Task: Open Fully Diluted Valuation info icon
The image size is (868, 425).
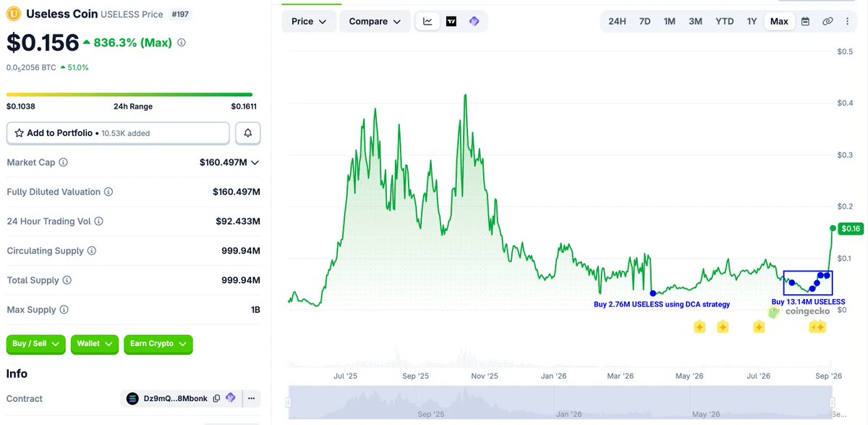Action: pyautogui.click(x=109, y=192)
